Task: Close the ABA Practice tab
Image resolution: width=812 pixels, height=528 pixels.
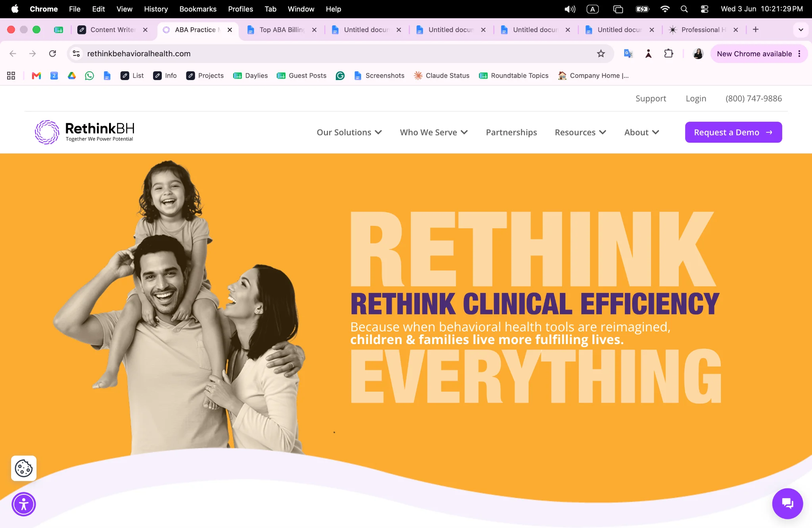Action: [230, 30]
